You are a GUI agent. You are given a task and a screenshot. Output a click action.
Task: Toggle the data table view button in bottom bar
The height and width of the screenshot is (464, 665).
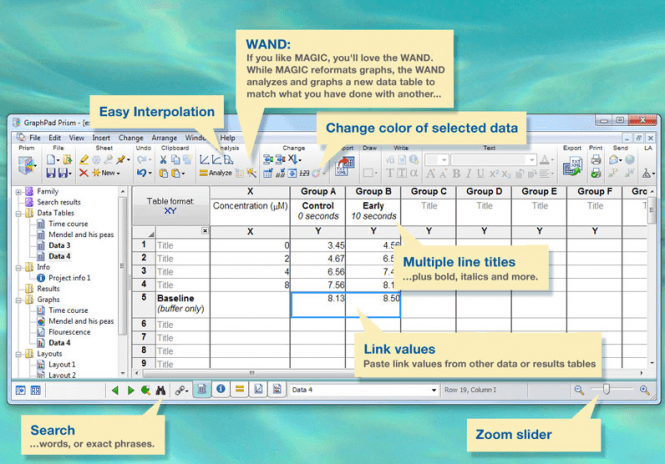pos(202,389)
